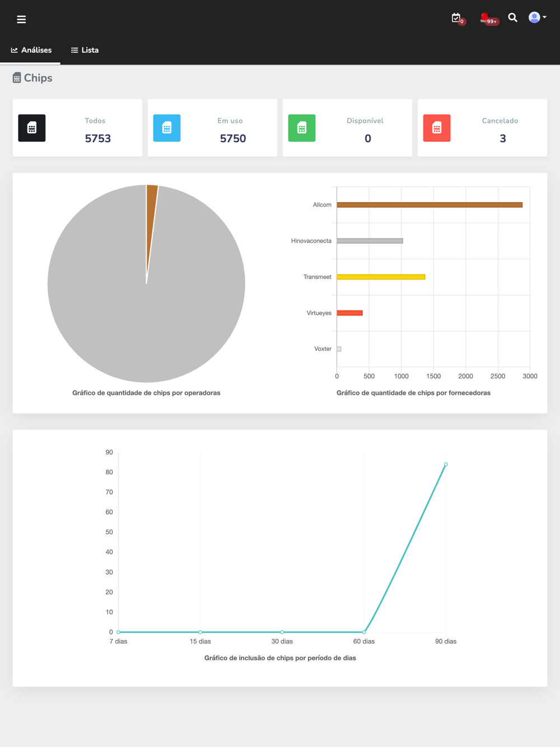Screen dimensions: 560x747
Task: Open the calendar tasks icon
Action: click(x=456, y=18)
